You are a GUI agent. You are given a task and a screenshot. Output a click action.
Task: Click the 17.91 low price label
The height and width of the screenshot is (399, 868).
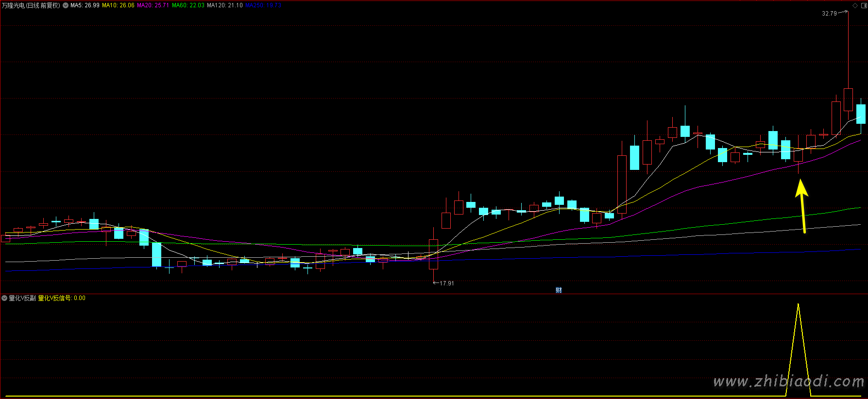(x=446, y=283)
